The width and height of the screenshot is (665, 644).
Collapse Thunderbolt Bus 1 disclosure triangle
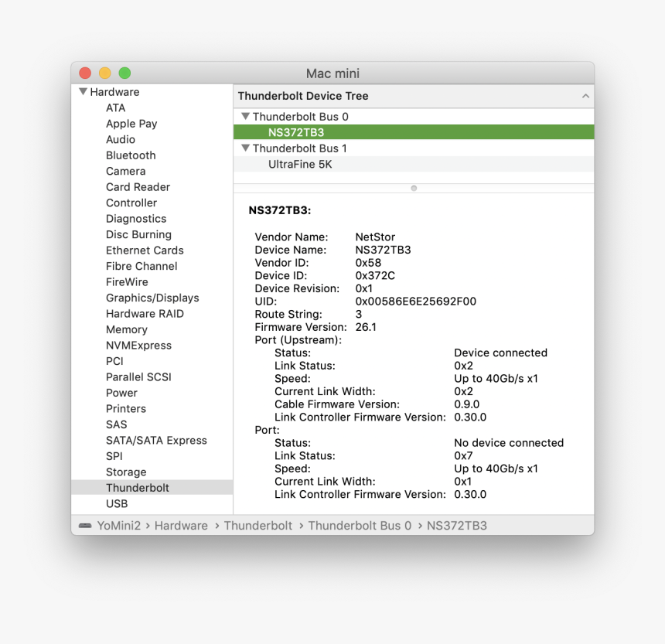245,148
